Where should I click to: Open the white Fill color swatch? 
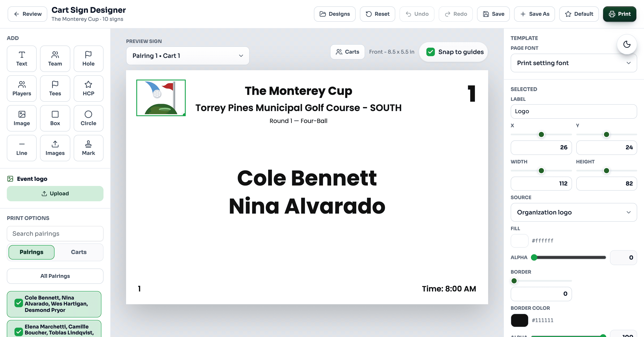519,241
